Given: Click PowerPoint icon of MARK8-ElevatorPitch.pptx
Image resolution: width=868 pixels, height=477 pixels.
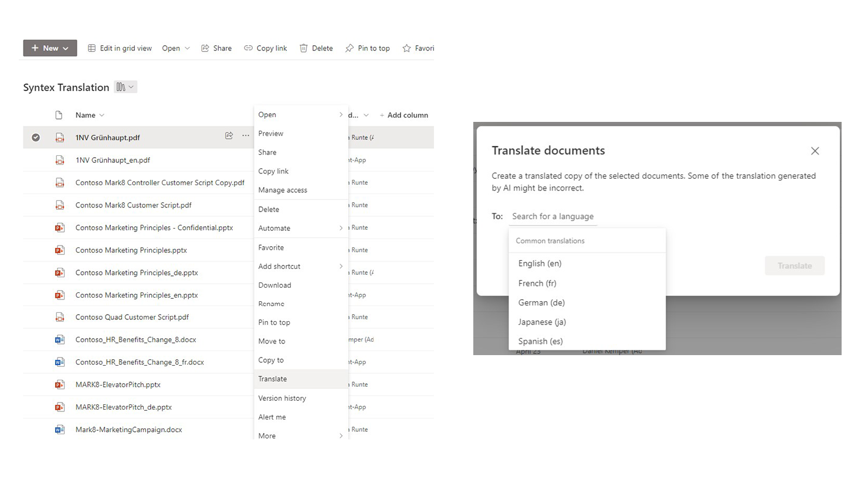Looking at the screenshot, I should pyautogui.click(x=59, y=384).
